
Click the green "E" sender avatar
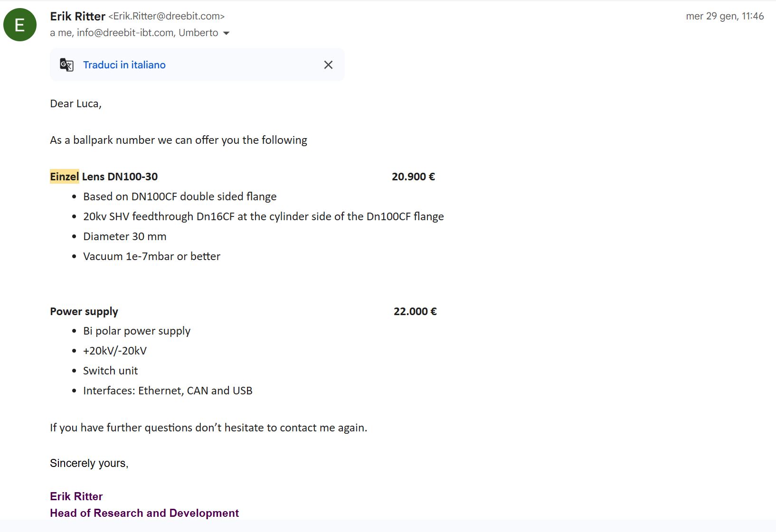(x=20, y=25)
